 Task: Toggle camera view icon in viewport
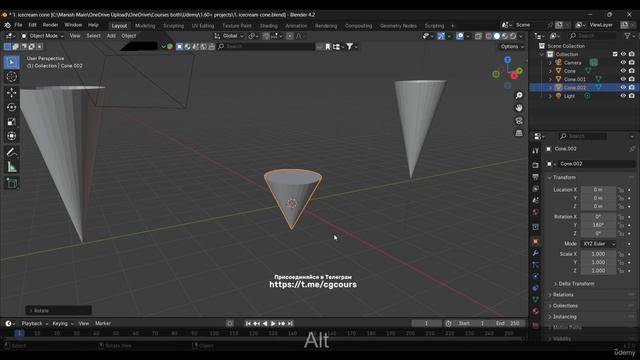519,120
